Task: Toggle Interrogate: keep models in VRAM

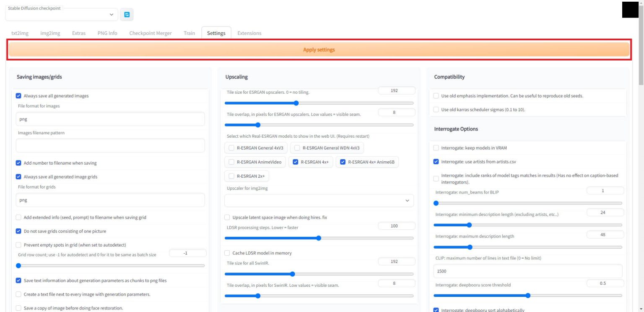Action: point(436,148)
